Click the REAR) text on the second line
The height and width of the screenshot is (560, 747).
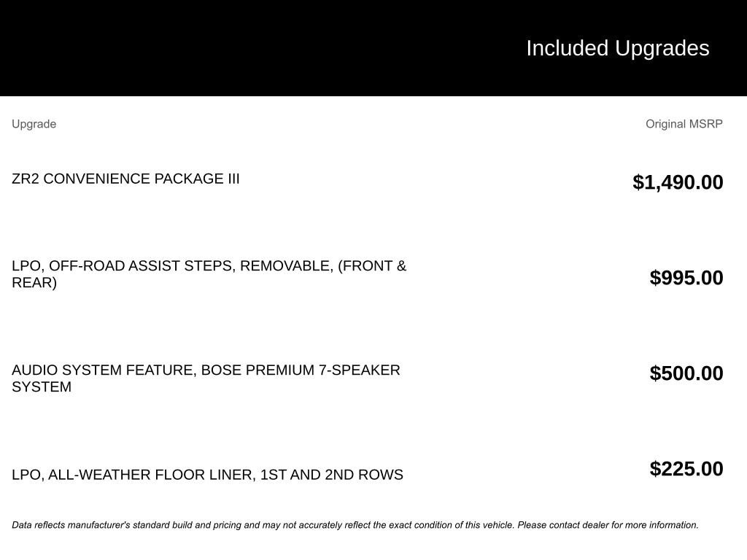pos(34,283)
